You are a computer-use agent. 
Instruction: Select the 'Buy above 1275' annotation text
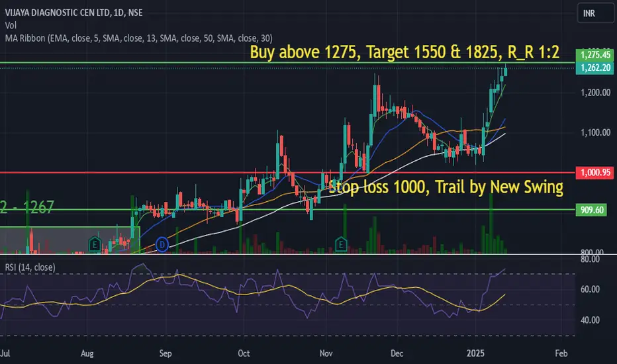(404, 52)
